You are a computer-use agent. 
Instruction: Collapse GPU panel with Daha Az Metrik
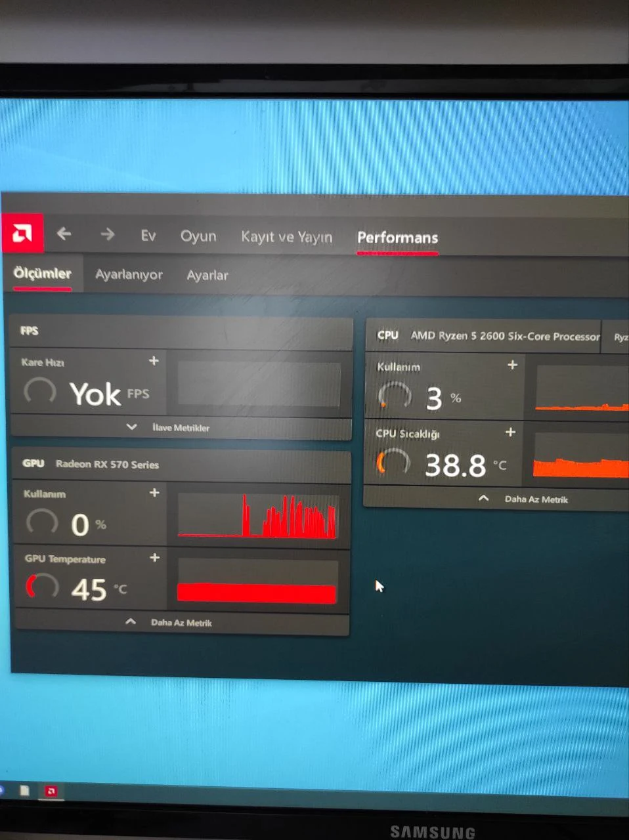[169, 622]
